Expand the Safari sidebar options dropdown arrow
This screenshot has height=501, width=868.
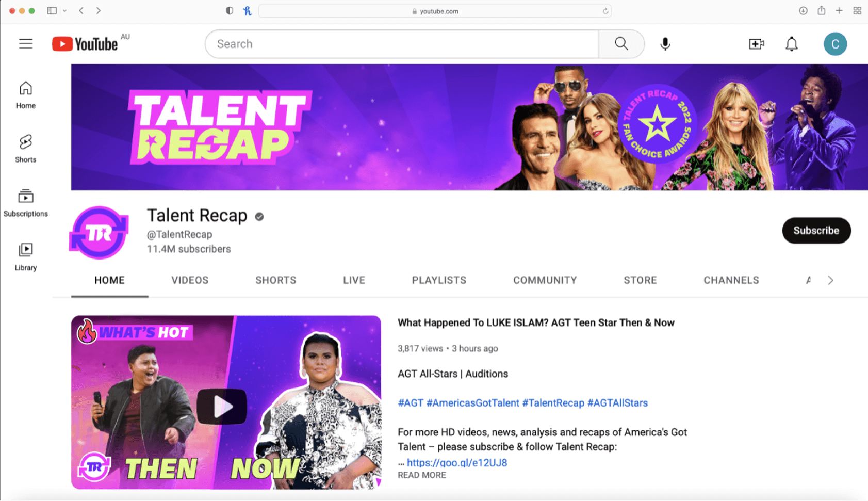(x=64, y=11)
